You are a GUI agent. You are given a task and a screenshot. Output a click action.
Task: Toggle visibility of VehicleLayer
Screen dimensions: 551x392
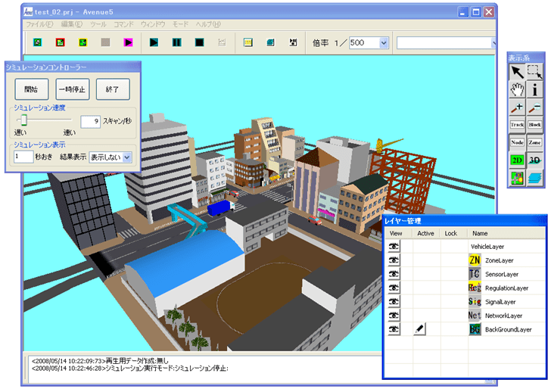pyautogui.click(x=394, y=247)
